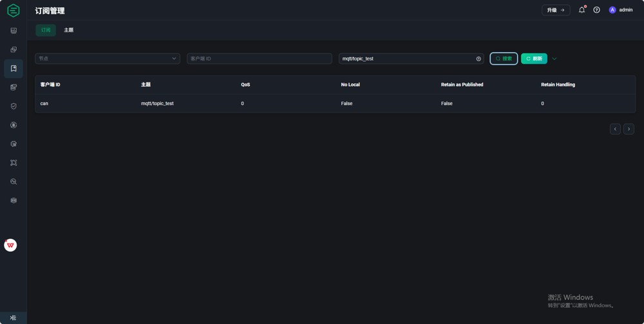
Task: Click the 刷新 refresh button
Action: (x=534, y=59)
